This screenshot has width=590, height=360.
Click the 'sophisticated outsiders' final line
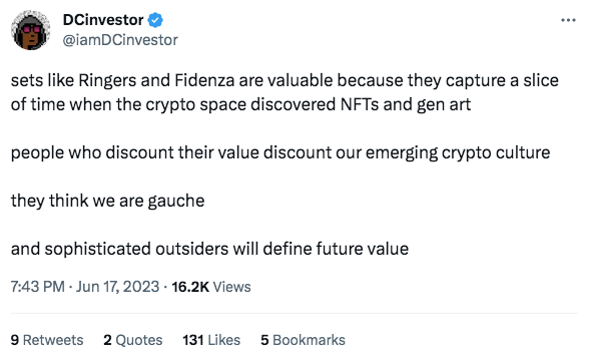click(x=210, y=249)
